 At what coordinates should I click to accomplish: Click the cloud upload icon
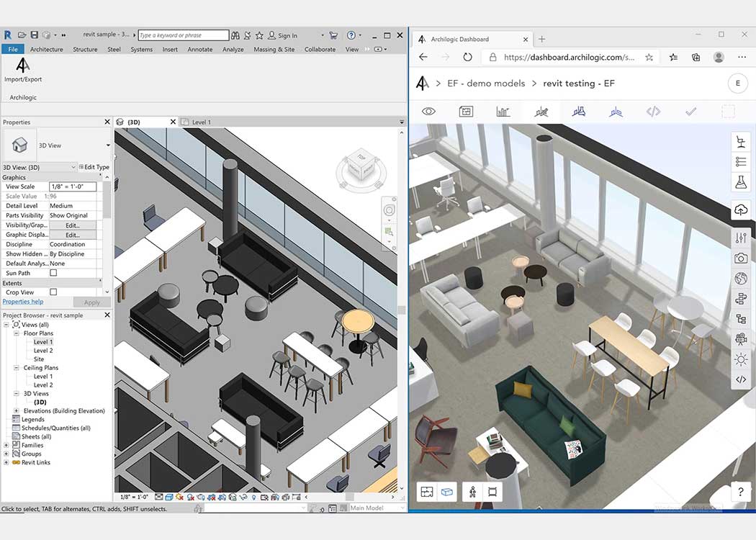[740, 210]
